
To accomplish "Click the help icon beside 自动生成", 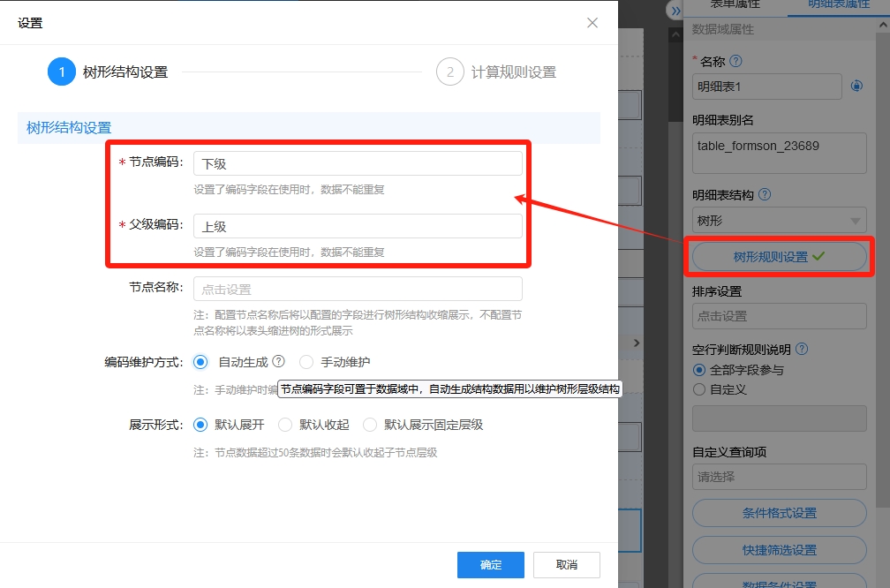I will pos(279,361).
